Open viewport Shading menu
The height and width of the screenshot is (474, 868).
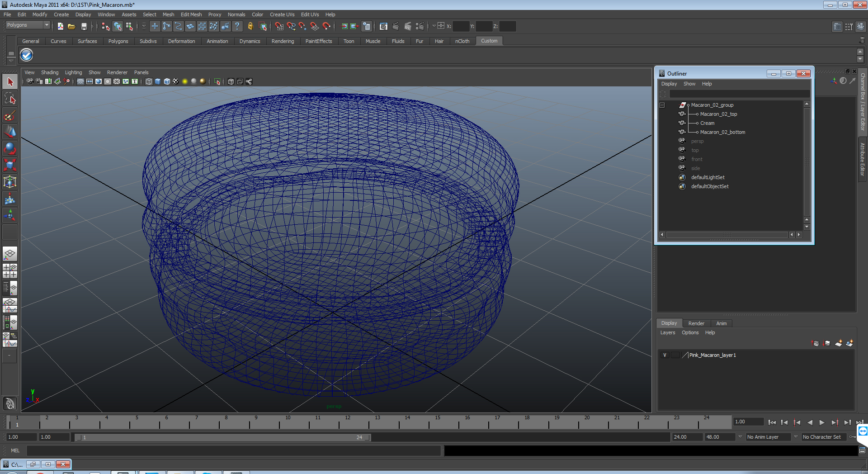50,72
